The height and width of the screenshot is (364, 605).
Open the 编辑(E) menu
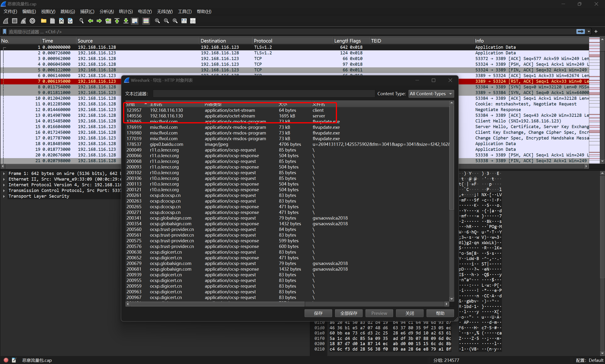[x=29, y=12]
